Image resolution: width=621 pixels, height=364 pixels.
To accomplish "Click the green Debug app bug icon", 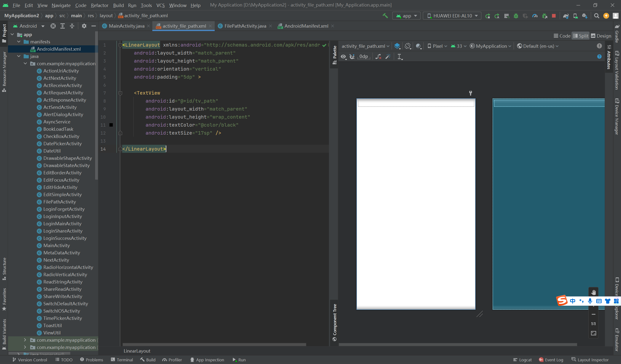I will [516, 16].
